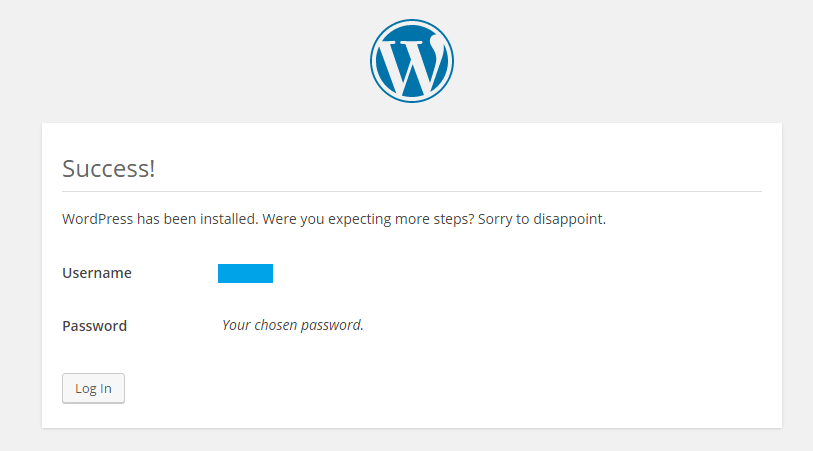Click the word "expecting" in the message
Image resolution: width=813 pixels, height=451 pixels.
click(x=360, y=220)
